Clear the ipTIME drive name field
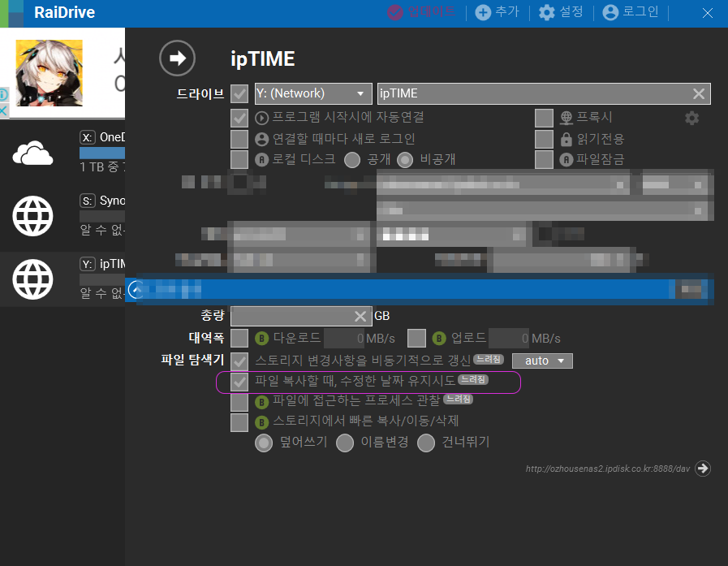 click(x=698, y=94)
